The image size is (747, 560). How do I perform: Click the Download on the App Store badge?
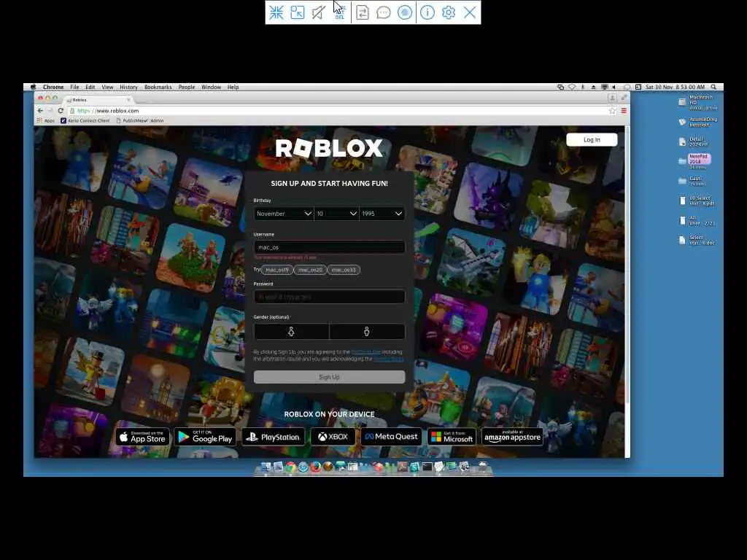(142, 437)
